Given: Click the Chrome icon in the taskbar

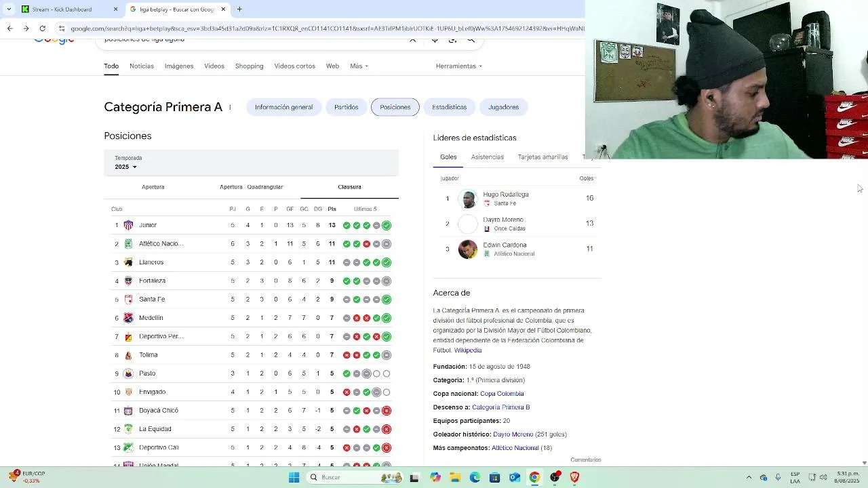Looking at the screenshot, I should click(x=535, y=477).
